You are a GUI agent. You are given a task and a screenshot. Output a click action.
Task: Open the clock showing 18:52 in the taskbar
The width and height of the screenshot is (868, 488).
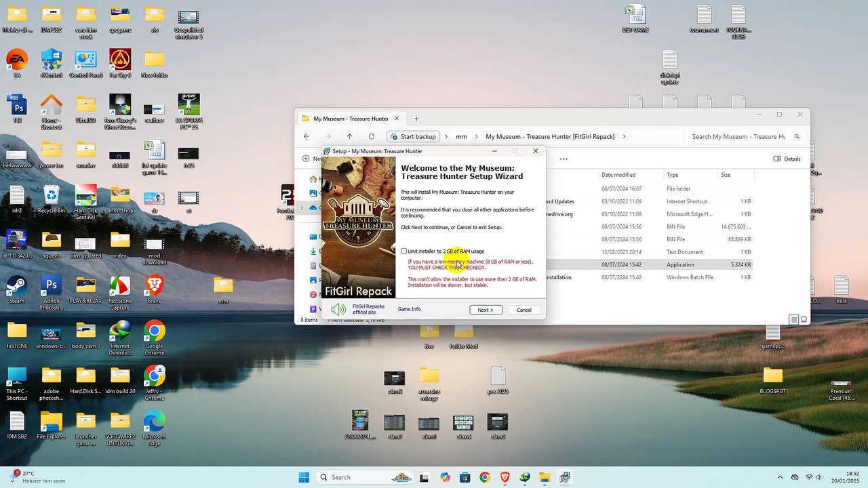847,477
